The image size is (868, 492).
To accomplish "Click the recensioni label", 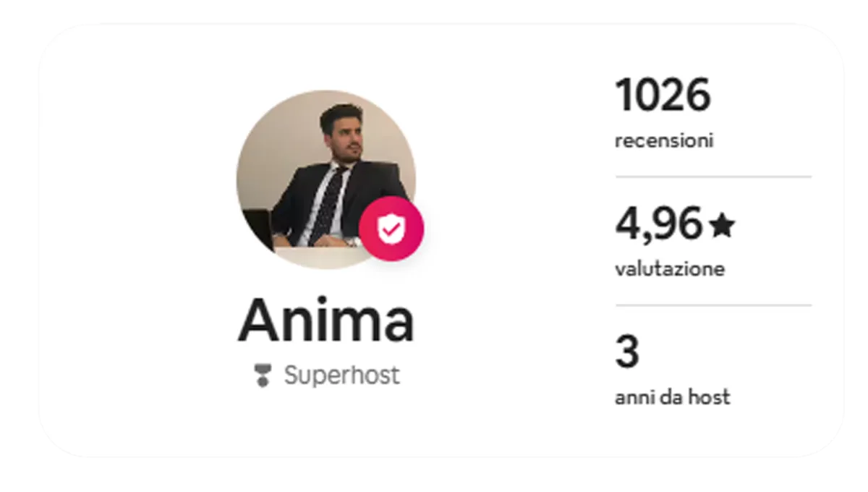I will tap(664, 140).
